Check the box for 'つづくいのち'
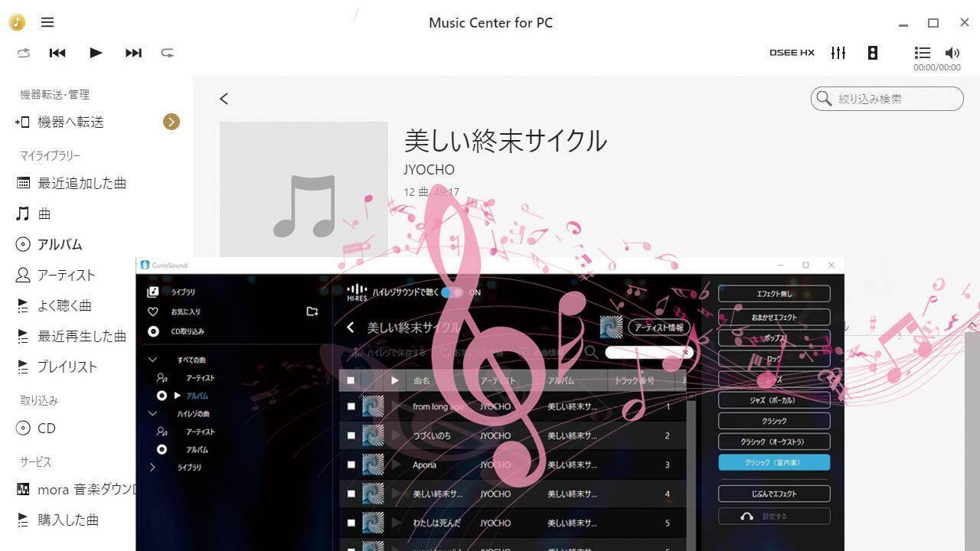This screenshot has width=980, height=551. pyautogui.click(x=351, y=435)
